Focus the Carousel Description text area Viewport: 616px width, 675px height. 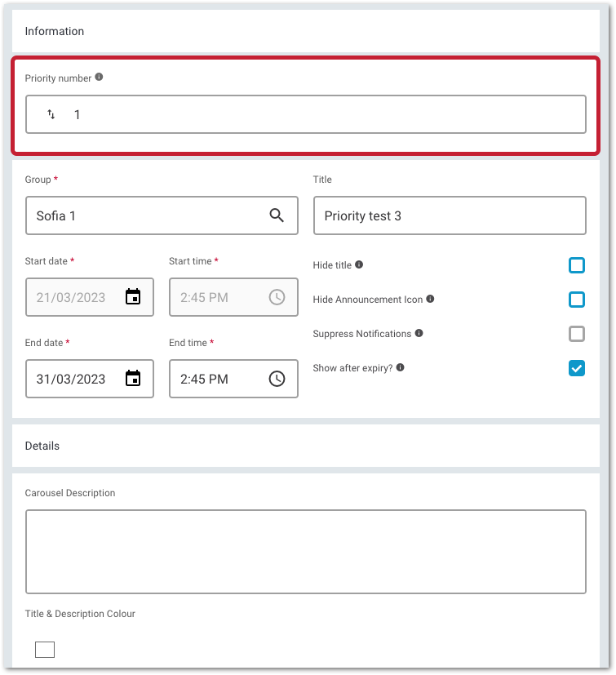point(306,552)
